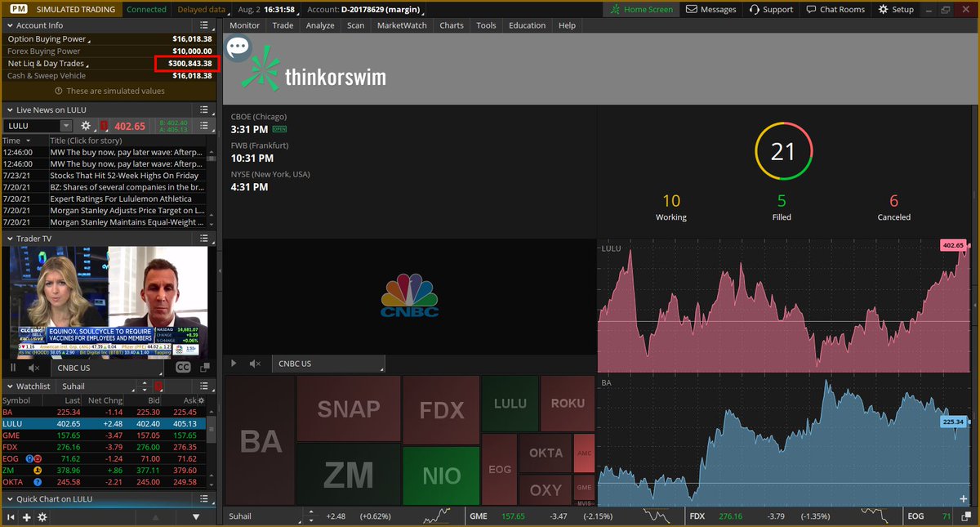Click the red link color icon in Live News

pos(103,126)
